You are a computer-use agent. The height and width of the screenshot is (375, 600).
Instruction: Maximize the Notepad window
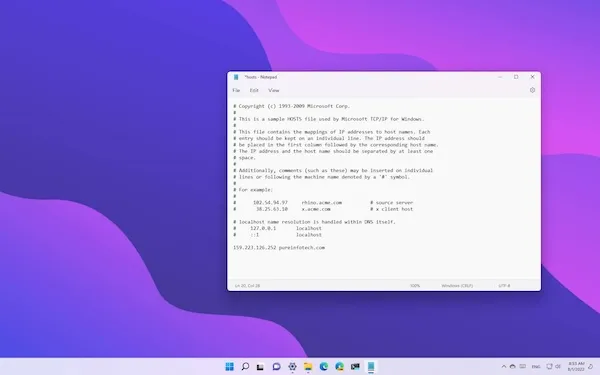pos(516,77)
